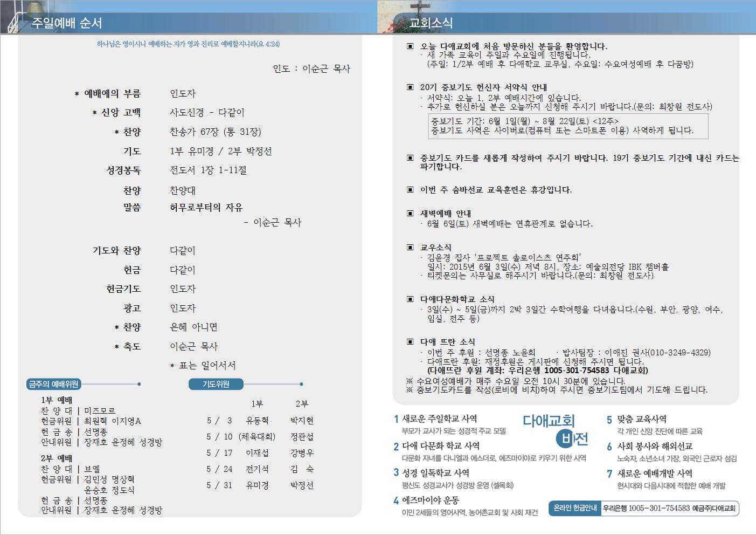The height and width of the screenshot is (535, 756).
Task: Click the sermon title 허무로부터의 자유
Action: (x=206, y=208)
